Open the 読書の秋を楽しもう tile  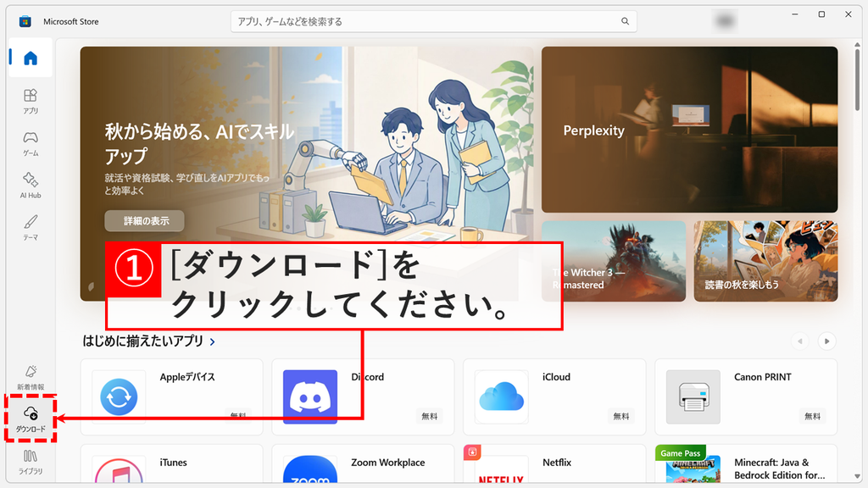(x=765, y=261)
